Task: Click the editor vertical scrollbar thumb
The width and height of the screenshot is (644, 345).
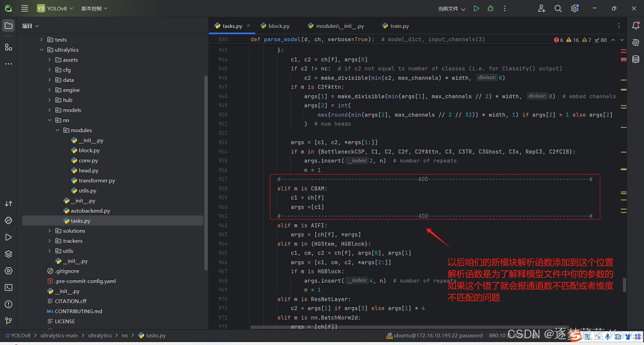Action: tap(624, 285)
